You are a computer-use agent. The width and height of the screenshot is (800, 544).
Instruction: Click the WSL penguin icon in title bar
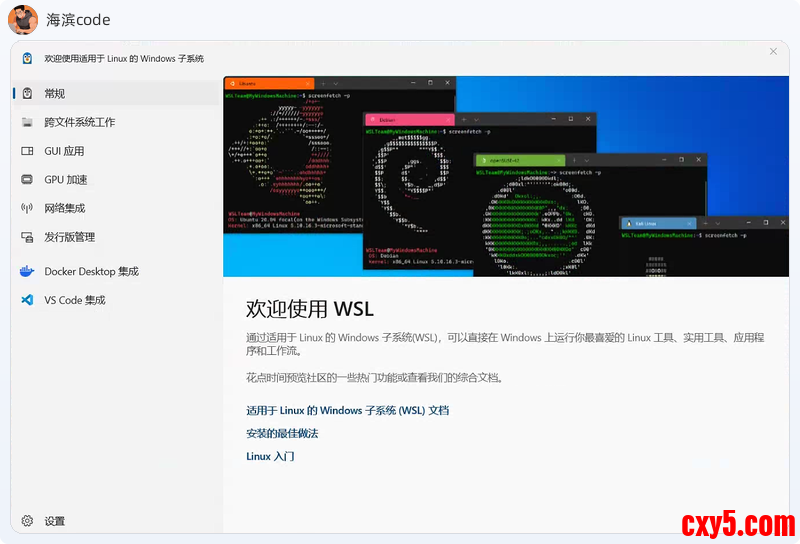(x=28, y=59)
